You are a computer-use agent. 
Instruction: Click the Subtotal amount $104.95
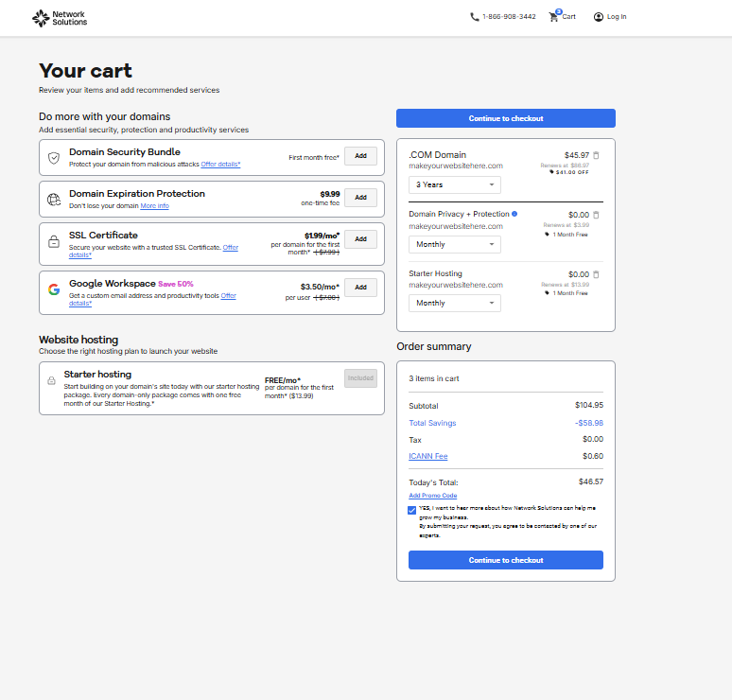pos(589,405)
